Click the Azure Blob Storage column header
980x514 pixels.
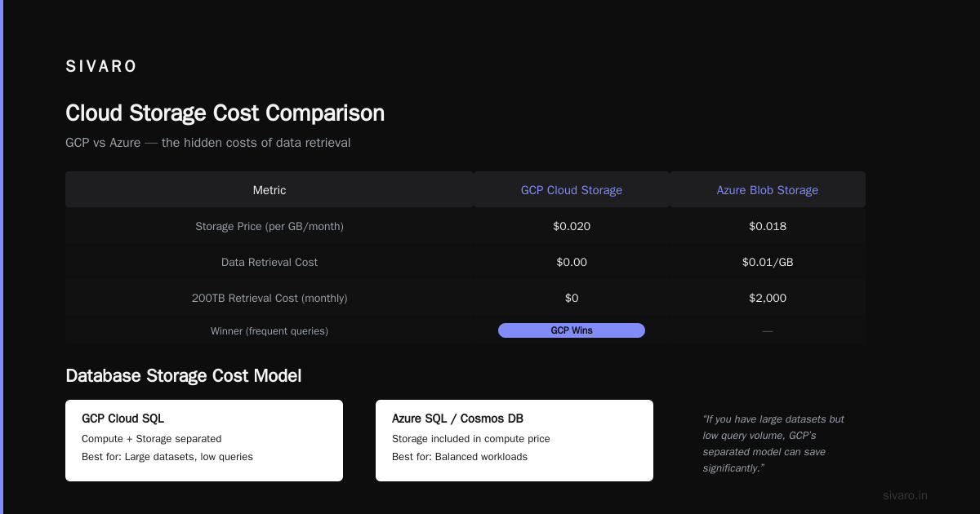768,189
